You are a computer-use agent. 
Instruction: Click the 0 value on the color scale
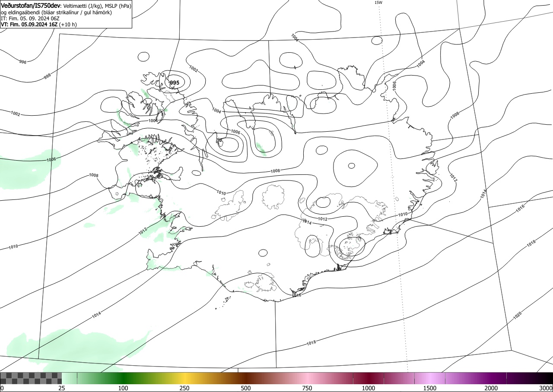[2, 388]
